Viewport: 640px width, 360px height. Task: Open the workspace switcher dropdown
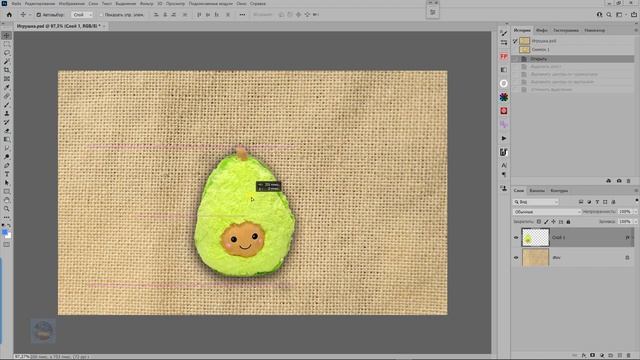click(x=620, y=15)
